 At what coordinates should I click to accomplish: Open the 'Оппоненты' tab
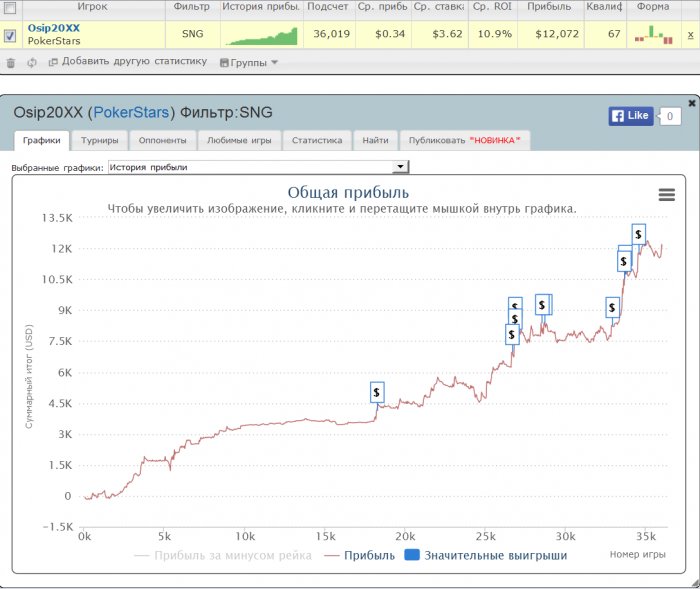tap(162, 140)
